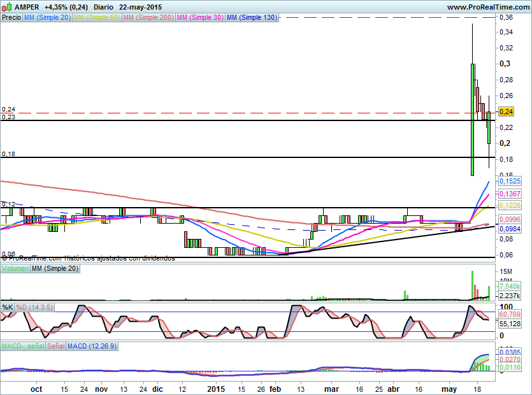Click the MACD-, señal histogram label
532x395 pixels.
click(x=22, y=346)
